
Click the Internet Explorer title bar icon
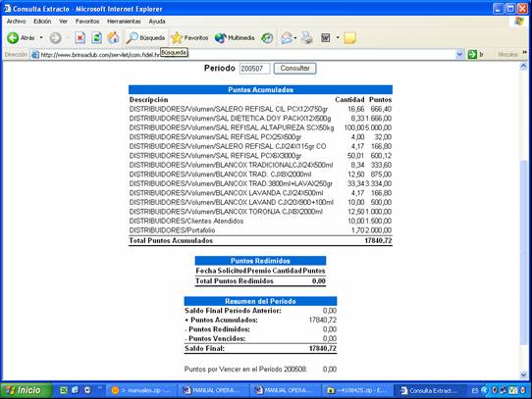tap(7, 9)
